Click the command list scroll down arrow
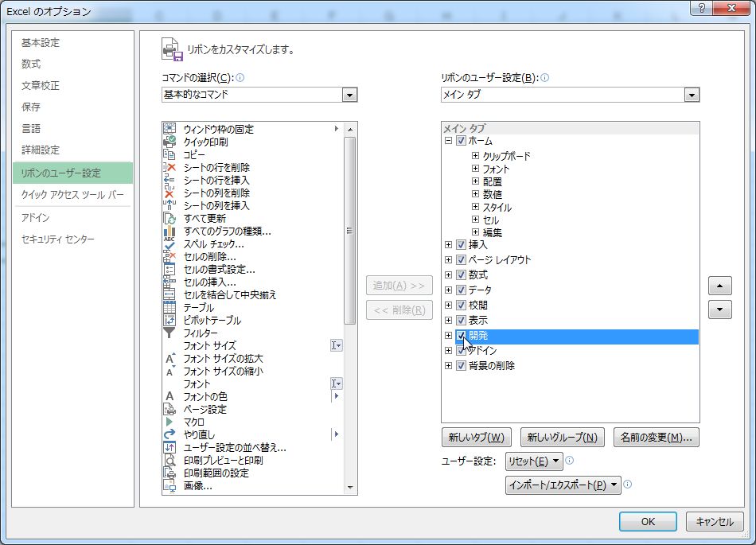This screenshot has height=545, width=756. [x=350, y=488]
